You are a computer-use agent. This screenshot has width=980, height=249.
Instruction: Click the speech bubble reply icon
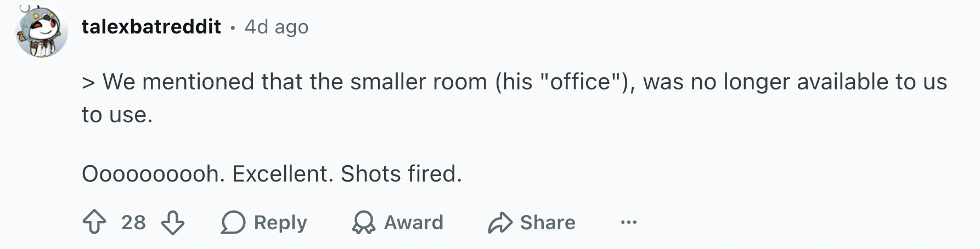pos(233,223)
